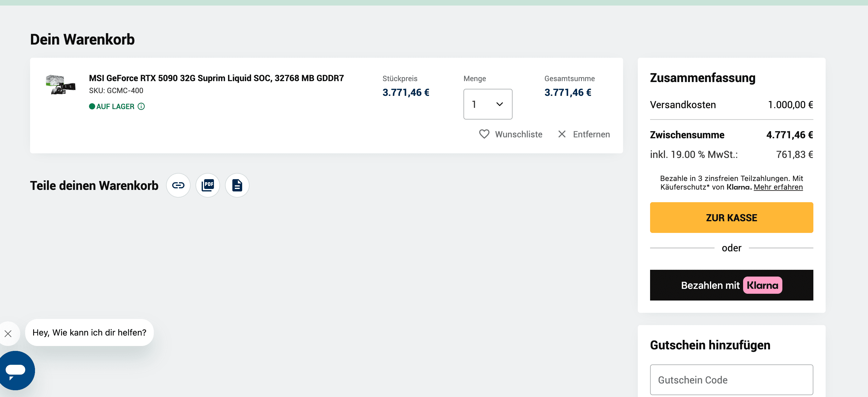The height and width of the screenshot is (397, 868).
Task: Click the heart wishlist icon
Action: (484, 134)
